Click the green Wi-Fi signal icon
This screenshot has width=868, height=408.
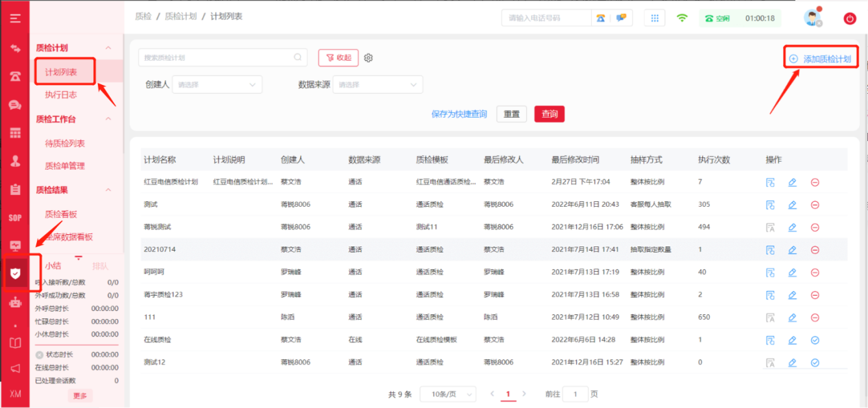point(682,18)
